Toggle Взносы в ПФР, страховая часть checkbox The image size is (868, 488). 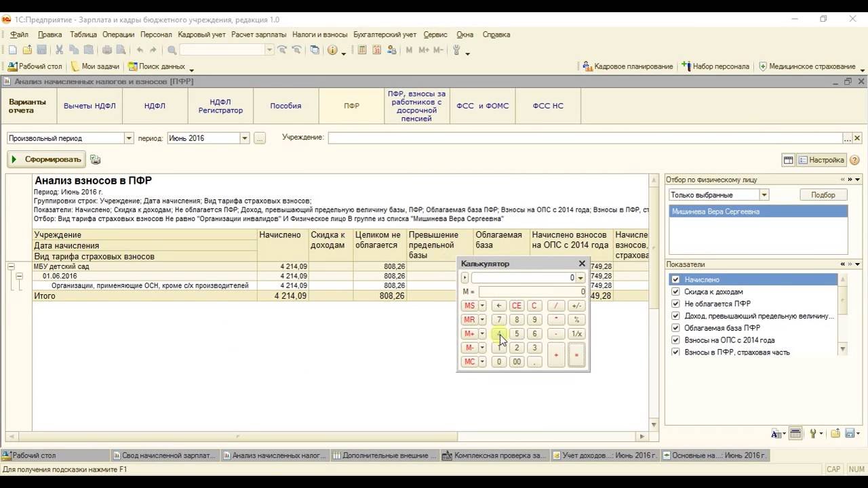pos(675,352)
